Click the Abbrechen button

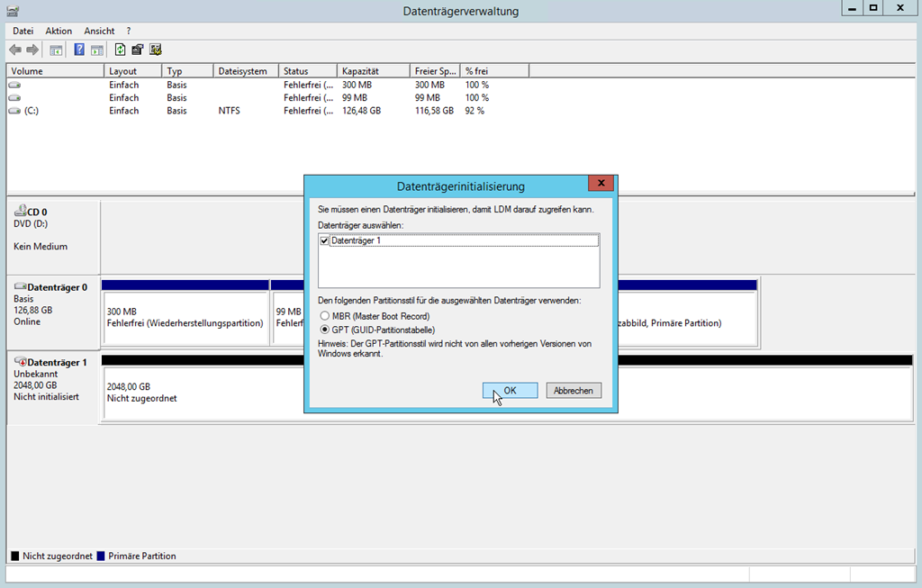574,391
